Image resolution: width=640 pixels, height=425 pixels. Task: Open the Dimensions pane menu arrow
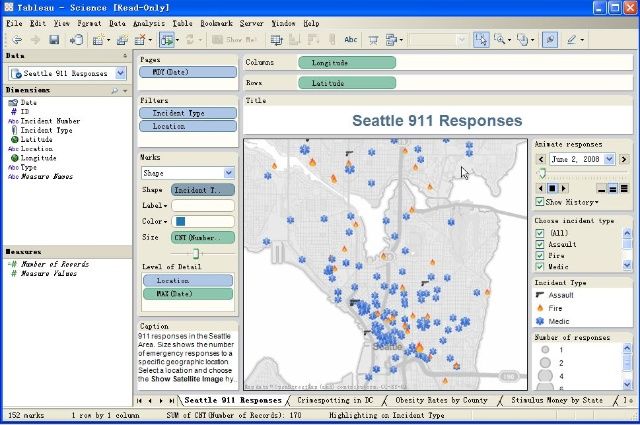[125, 91]
